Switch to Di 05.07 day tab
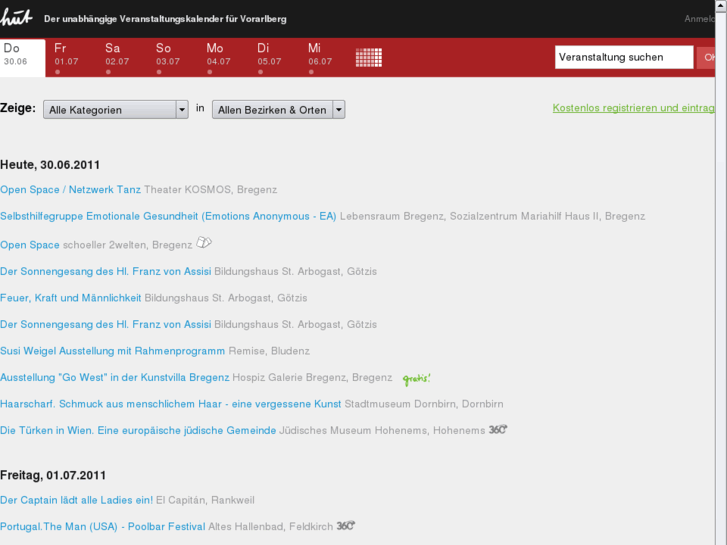This screenshot has width=727, height=545. [x=269, y=58]
